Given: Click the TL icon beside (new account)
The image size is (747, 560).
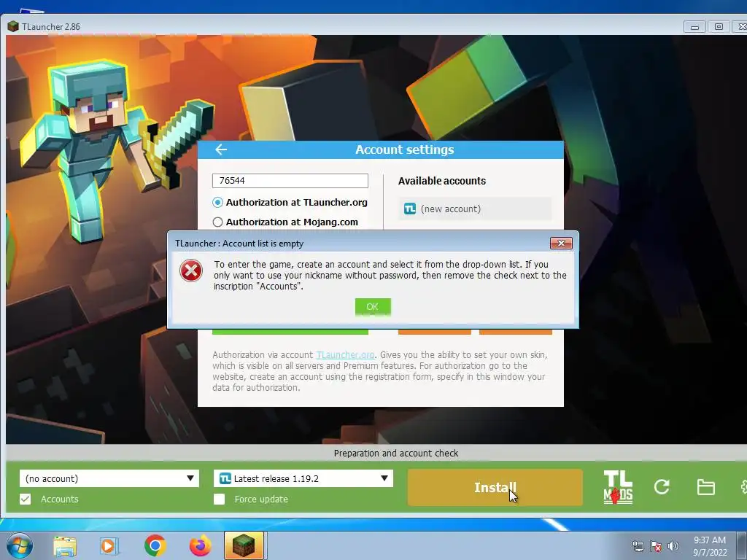Looking at the screenshot, I should (410, 209).
